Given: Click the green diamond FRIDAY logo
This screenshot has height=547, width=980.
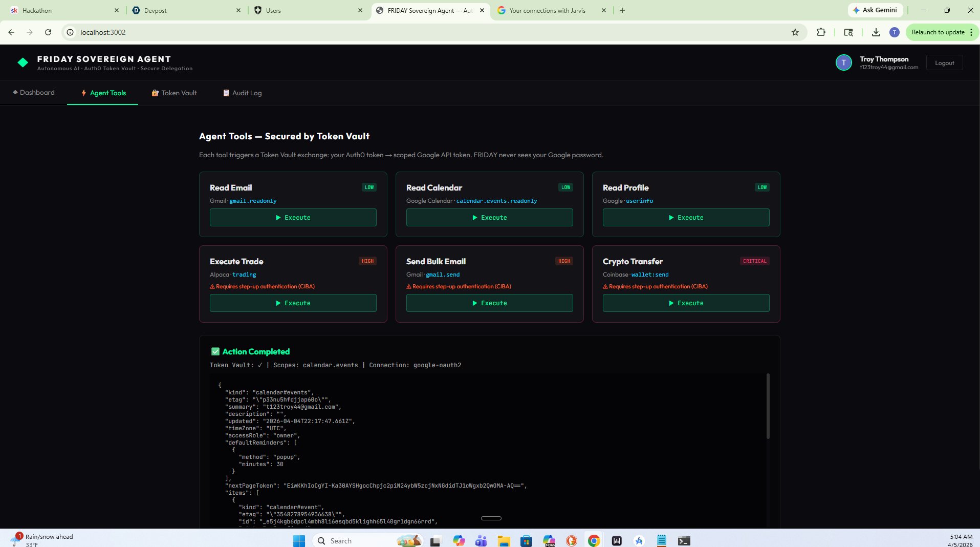Looking at the screenshot, I should click(x=23, y=62).
